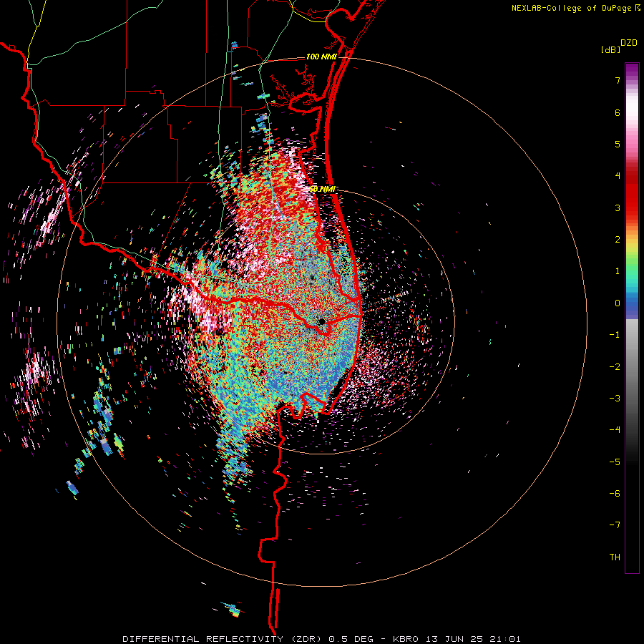644x644 pixels.
Task: Click the KBRO station identifier in the caption
Action: click(x=406, y=639)
